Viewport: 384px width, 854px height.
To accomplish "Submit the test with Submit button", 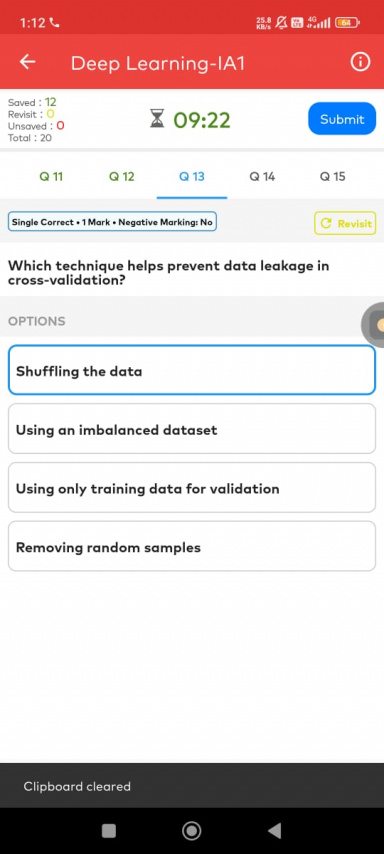I will tap(342, 119).
